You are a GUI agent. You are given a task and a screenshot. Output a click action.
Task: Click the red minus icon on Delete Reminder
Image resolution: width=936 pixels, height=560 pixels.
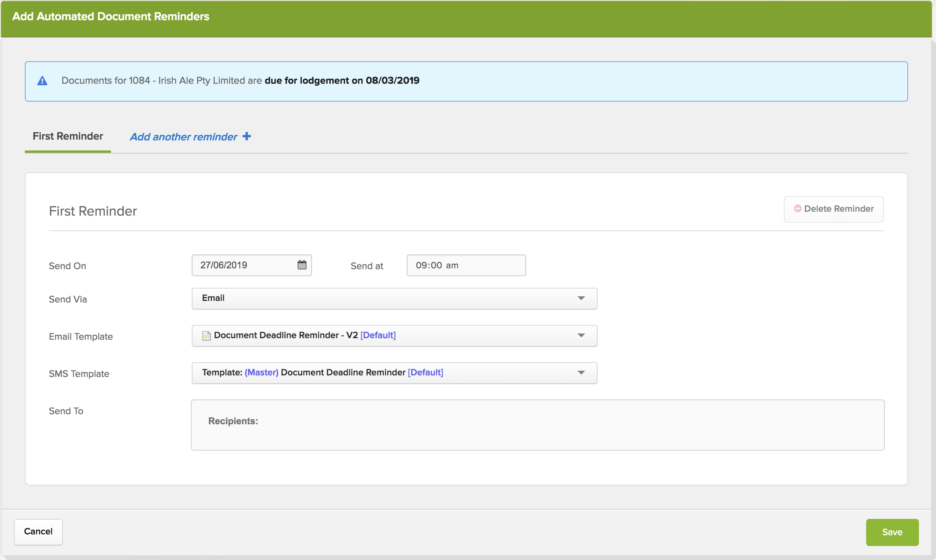point(797,209)
